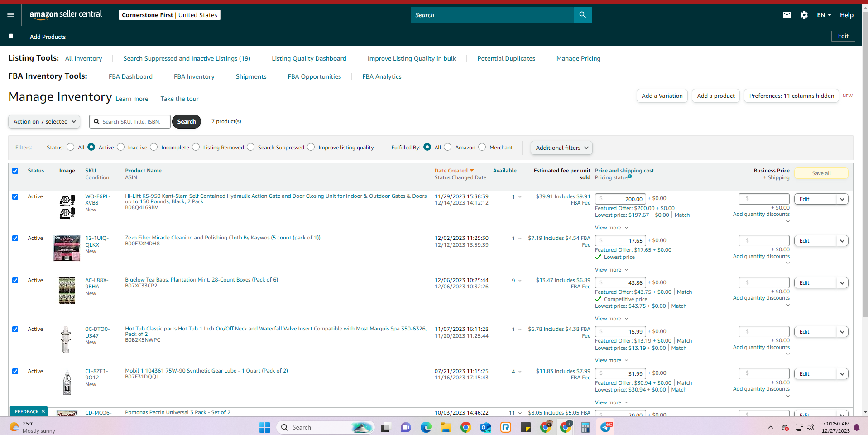This screenshot has width=868, height=435.
Task: Open FBA Dashboard
Action: pyautogui.click(x=130, y=77)
